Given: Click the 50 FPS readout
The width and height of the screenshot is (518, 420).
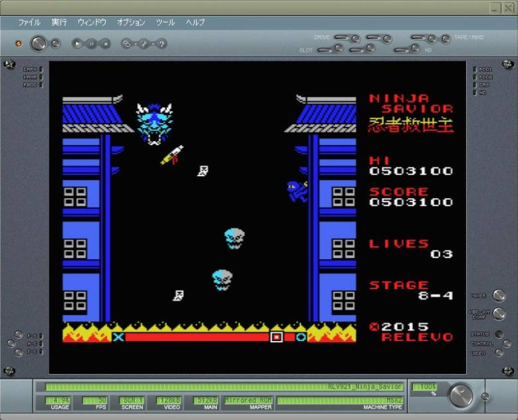Looking at the screenshot, I should (94, 400).
